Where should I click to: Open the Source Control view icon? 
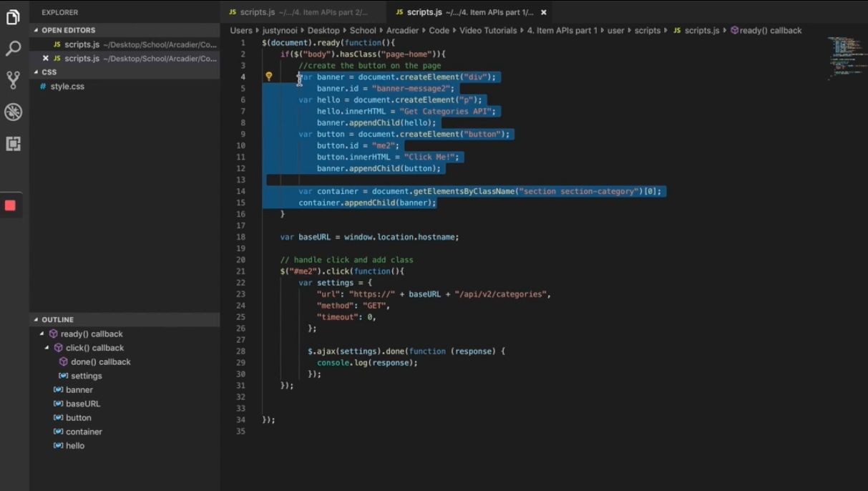tap(13, 79)
